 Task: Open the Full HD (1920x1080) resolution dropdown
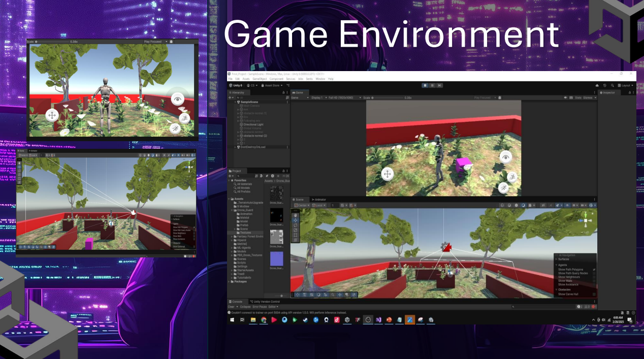click(x=344, y=97)
